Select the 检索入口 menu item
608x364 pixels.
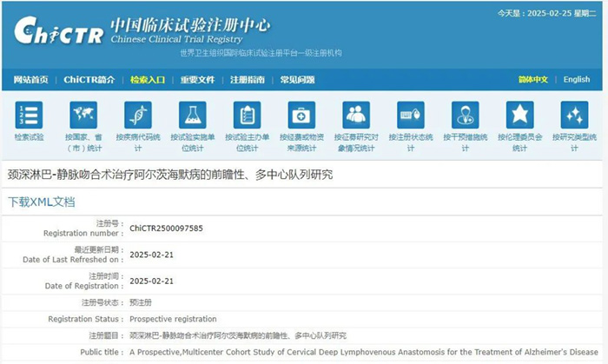(x=148, y=80)
